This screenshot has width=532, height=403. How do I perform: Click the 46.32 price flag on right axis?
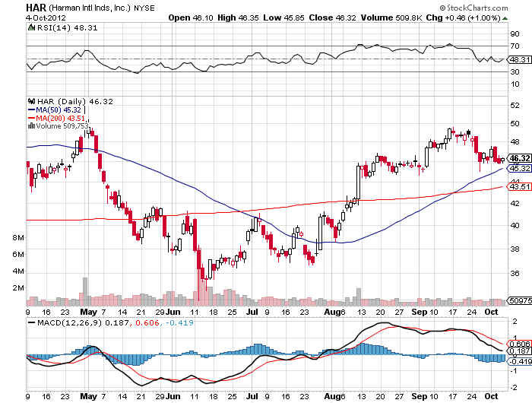click(519, 158)
